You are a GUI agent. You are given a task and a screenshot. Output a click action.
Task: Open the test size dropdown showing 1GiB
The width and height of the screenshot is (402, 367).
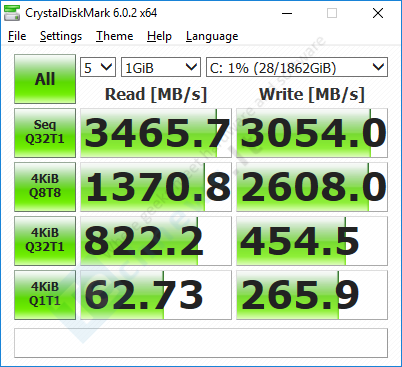point(161,67)
